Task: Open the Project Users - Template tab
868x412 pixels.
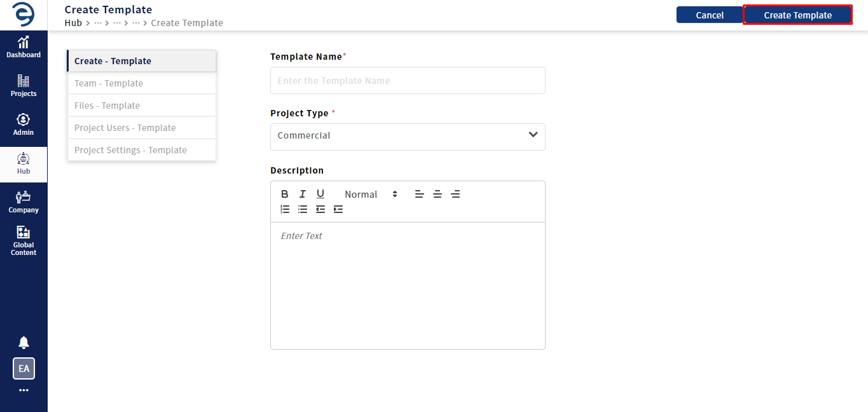Action: pyautogui.click(x=141, y=128)
